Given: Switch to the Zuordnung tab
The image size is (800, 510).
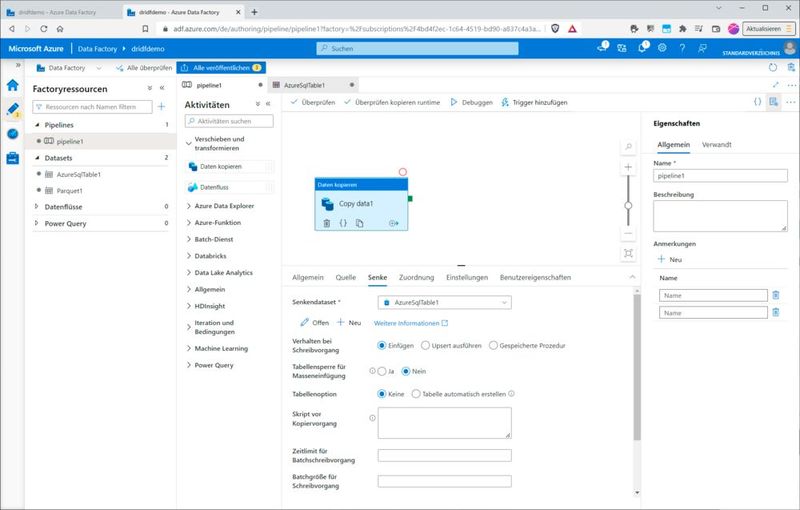Looking at the screenshot, I should click(416, 277).
